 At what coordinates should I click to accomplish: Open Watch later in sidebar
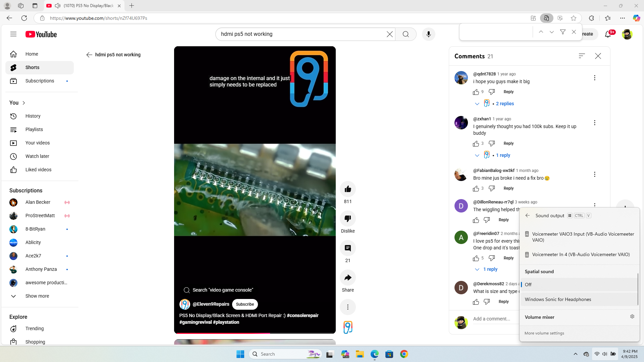click(x=40, y=156)
